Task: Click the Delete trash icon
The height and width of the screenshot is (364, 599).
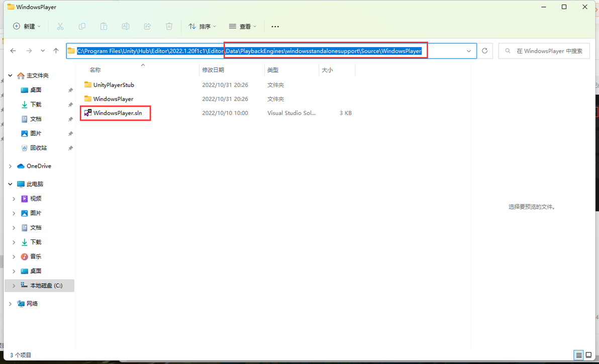Action: [169, 26]
